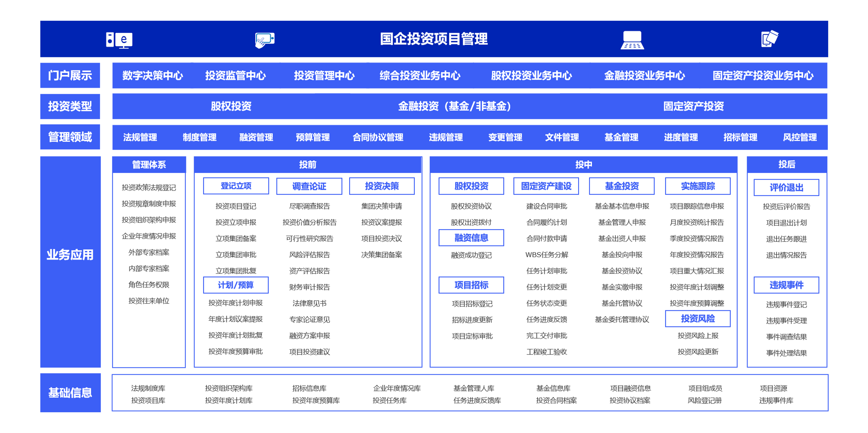Image resolution: width=868 pixels, height=433 pixels.
Task: Open the 评价退出 module
Action: click(787, 187)
